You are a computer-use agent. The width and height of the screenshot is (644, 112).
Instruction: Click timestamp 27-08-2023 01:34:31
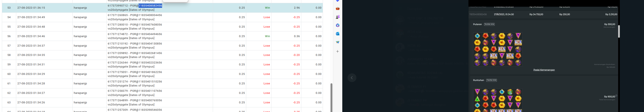pos(31,64)
